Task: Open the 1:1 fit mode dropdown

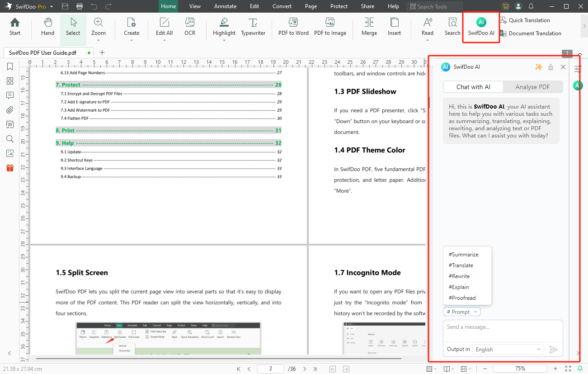Action: click(x=466, y=369)
